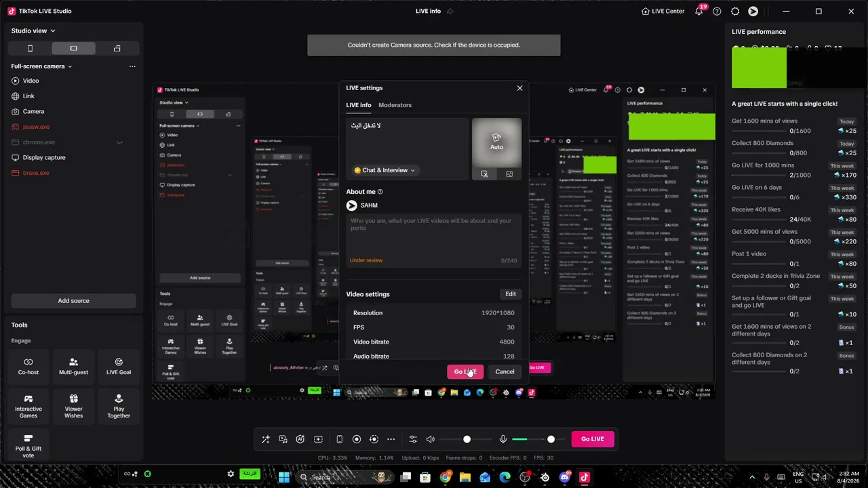The width and height of the screenshot is (868, 488).
Task: Open the Multi-guest tool
Action: 73,366
